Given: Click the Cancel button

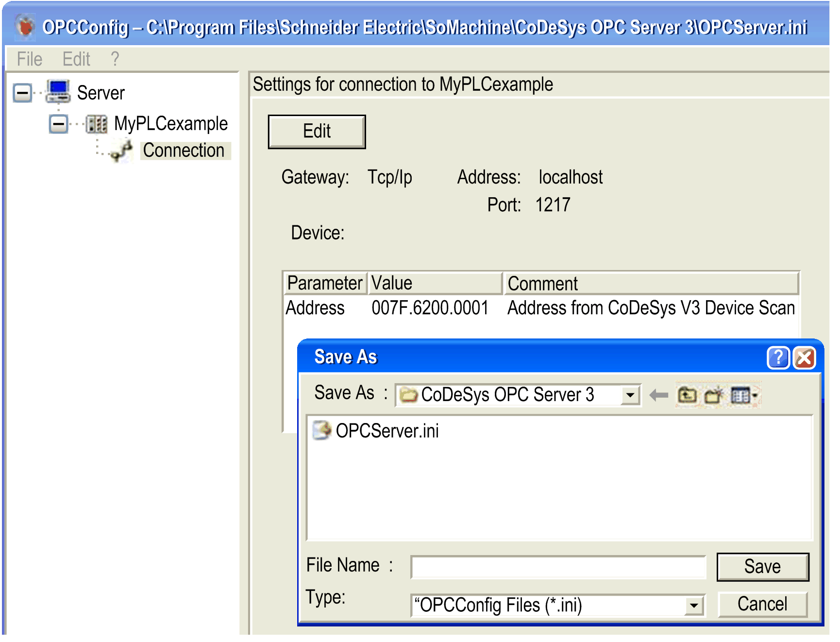Looking at the screenshot, I should click(x=762, y=604).
